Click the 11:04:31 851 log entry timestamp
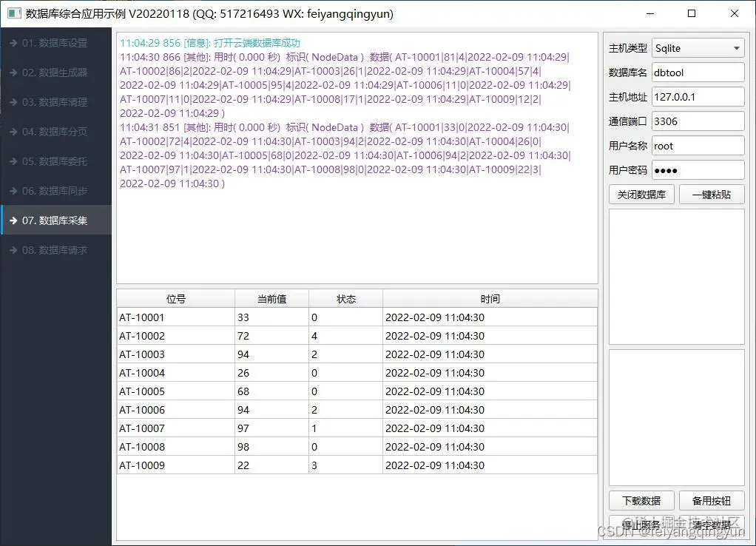Image resolution: width=756 pixels, height=546 pixels. pos(150,127)
